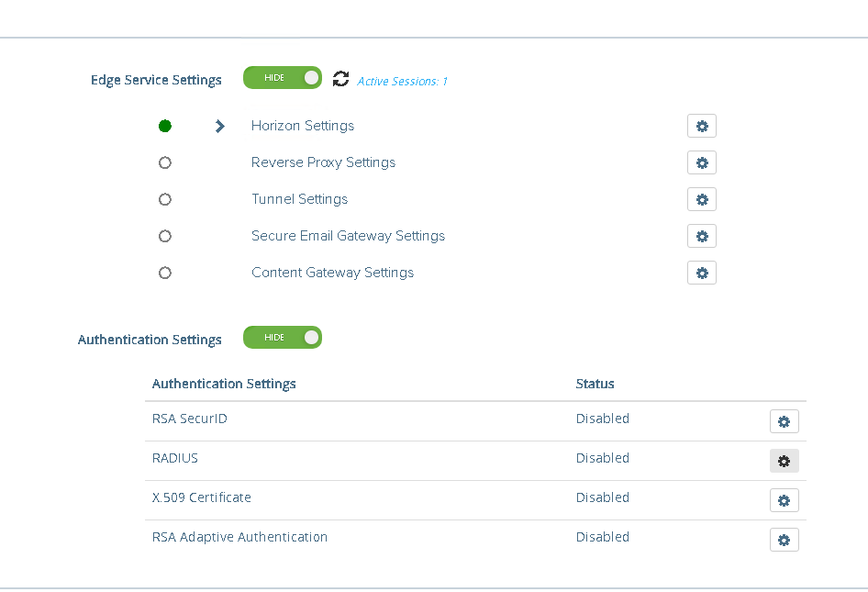
Task: Select RSA SecurID row name
Action: (x=189, y=419)
